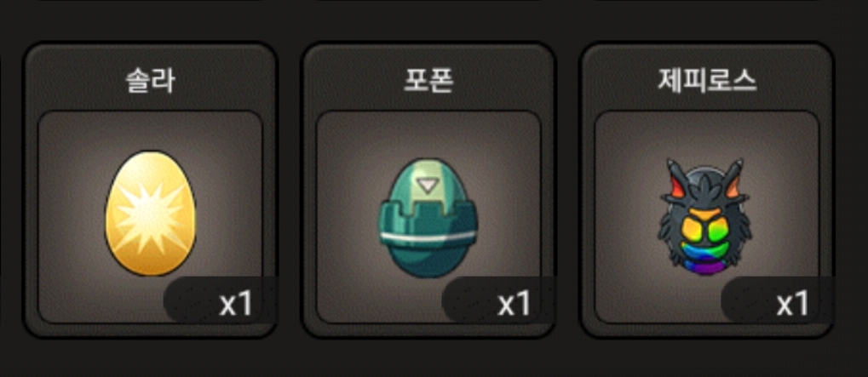Image resolution: width=868 pixels, height=377 pixels.
Task: Click the white band across the 포폰 egg
Action: pyautogui.click(x=428, y=237)
